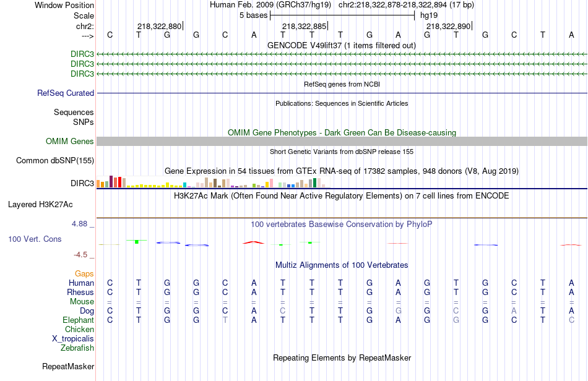This screenshot has width=588, height=381.
Task: Click the RefSeq Curated blue track line
Action: (342, 93)
